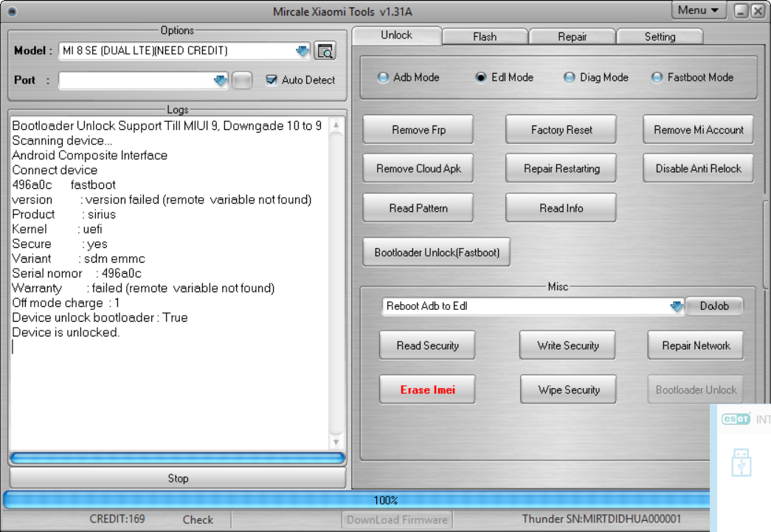Switch to the Repair tab
Viewport: 771px width, 532px height.
(x=573, y=37)
